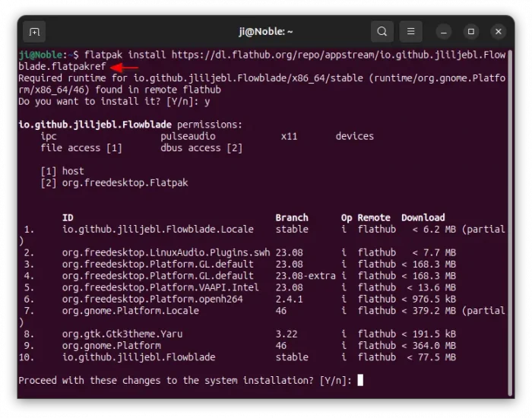This screenshot has height=418, width=532.
Task: Open the hamburger menu
Action: coord(410,32)
